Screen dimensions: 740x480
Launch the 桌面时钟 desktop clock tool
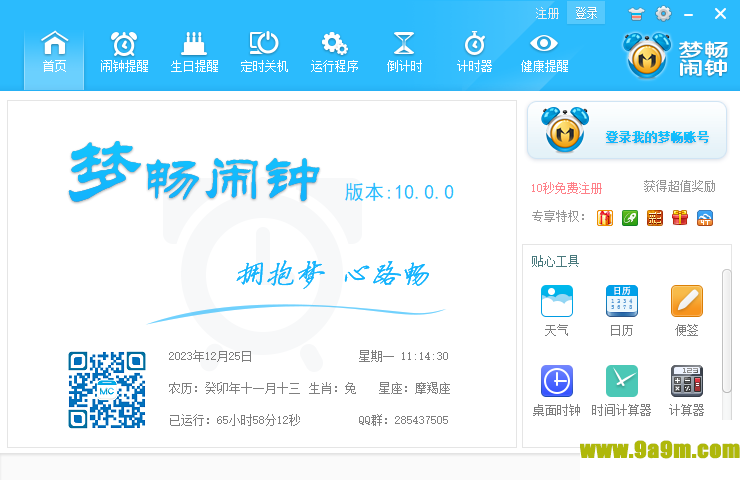point(557,391)
